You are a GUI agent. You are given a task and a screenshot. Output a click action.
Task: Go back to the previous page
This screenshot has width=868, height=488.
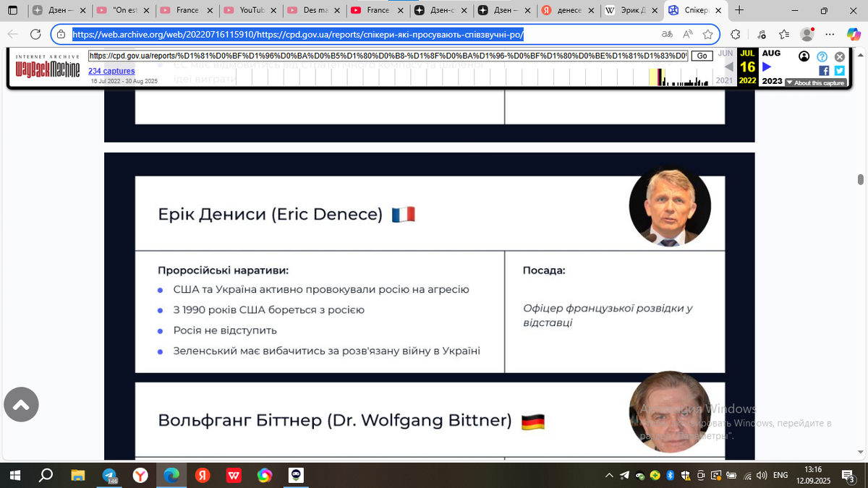coord(13,34)
